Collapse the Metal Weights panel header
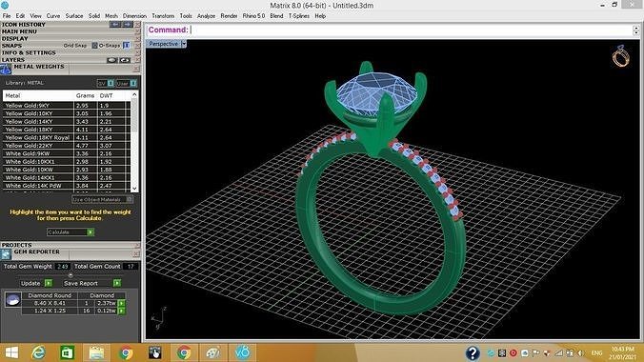Viewport: 644px width, 362px height. 39,67
